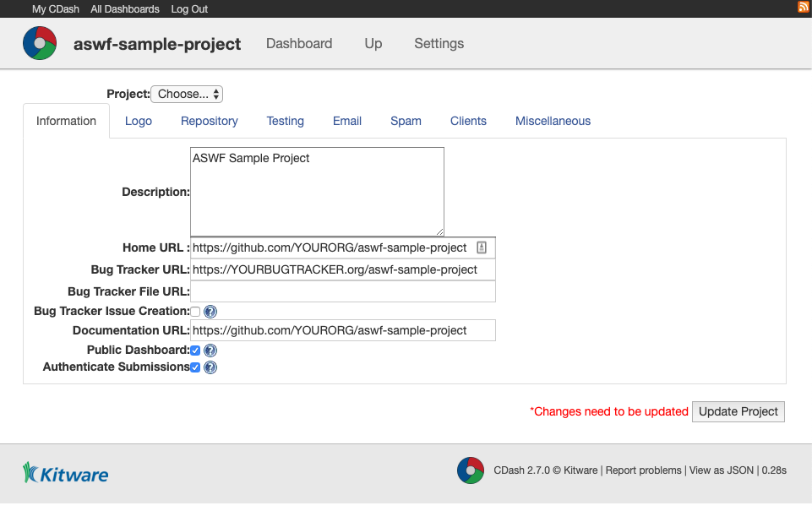Open help for Bug Tracker Issue Creation
This screenshot has height=511, width=812.
pos(210,312)
